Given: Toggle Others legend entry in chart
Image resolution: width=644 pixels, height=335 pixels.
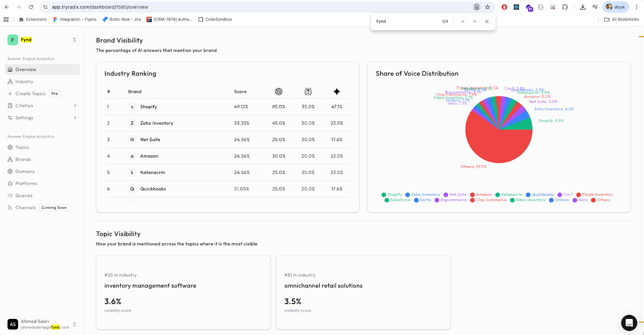Looking at the screenshot, I should (601, 200).
